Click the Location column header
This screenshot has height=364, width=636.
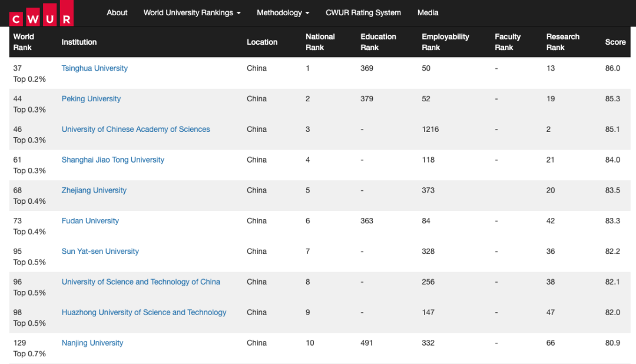(x=262, y=42)
